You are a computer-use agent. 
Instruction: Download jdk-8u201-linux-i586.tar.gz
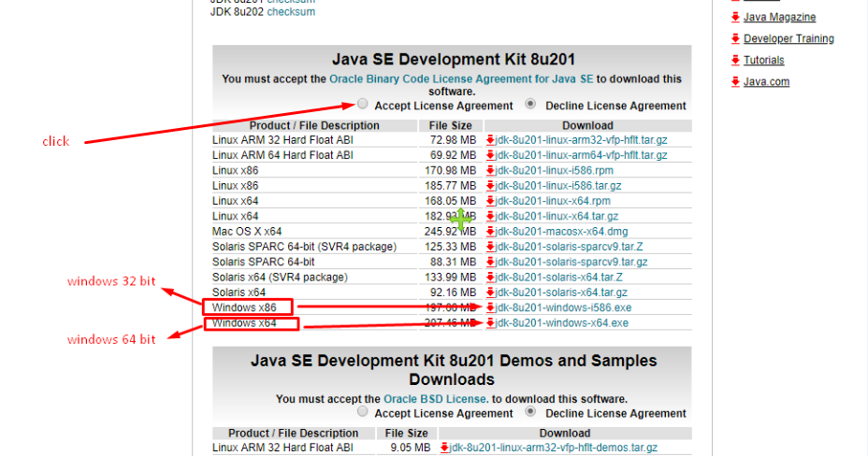(558, 186)
